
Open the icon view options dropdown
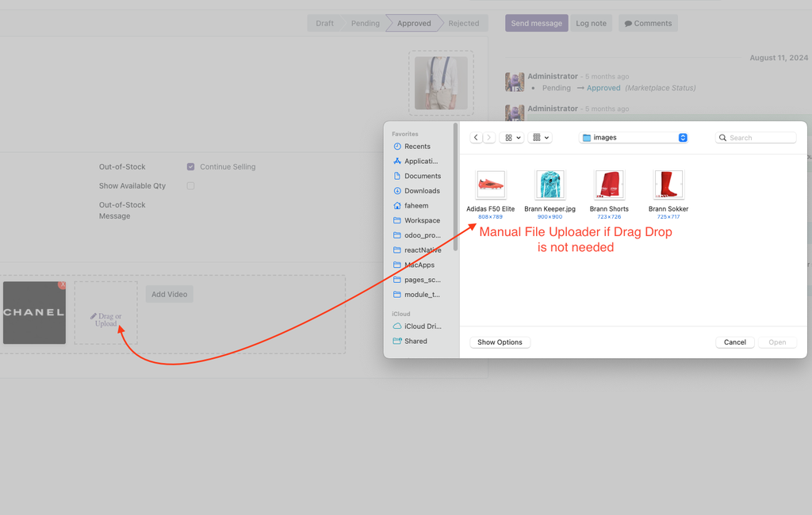511,137
